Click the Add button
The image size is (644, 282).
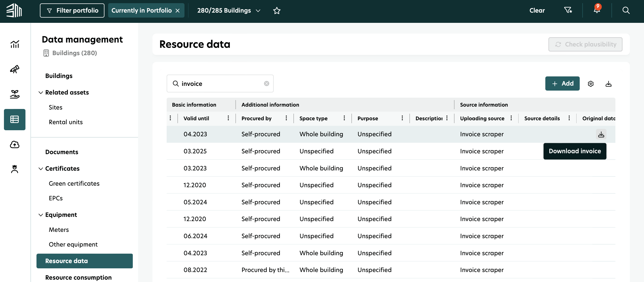coord(562,83)
